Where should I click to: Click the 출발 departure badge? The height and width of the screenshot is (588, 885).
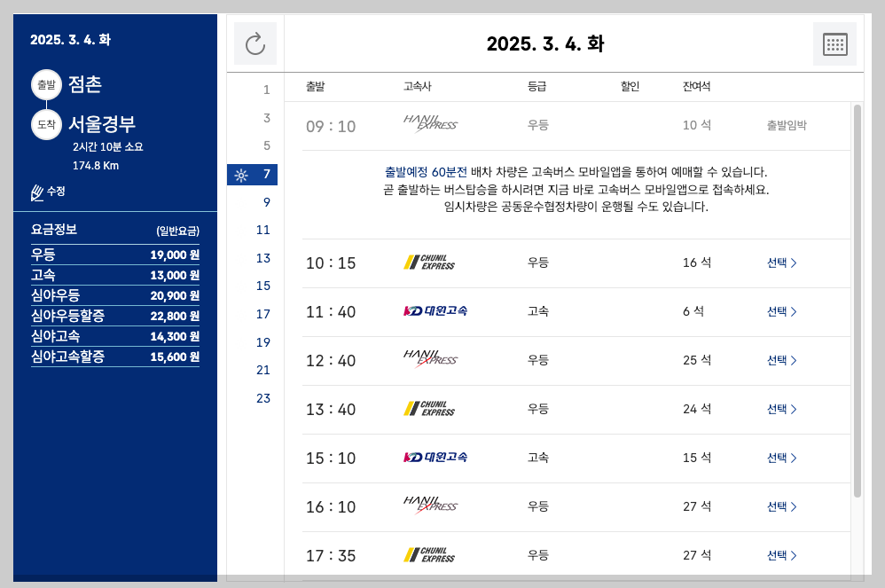[x=46, y=85]
